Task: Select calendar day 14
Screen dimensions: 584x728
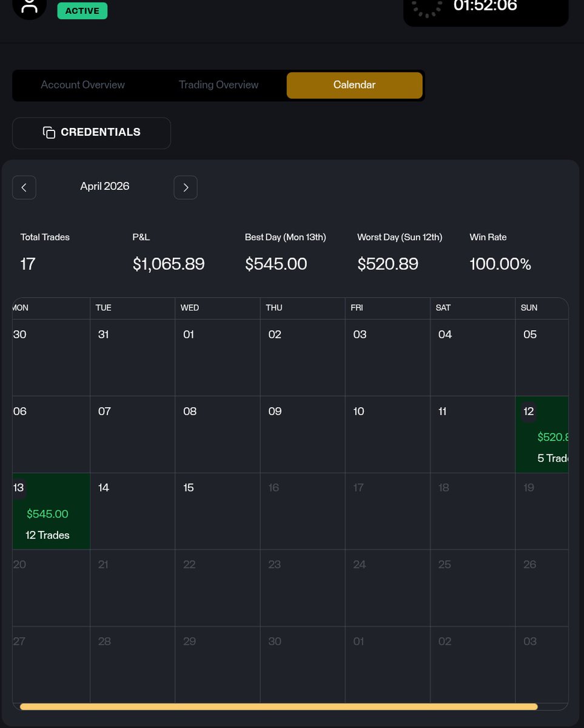Action: pos(133,511)
